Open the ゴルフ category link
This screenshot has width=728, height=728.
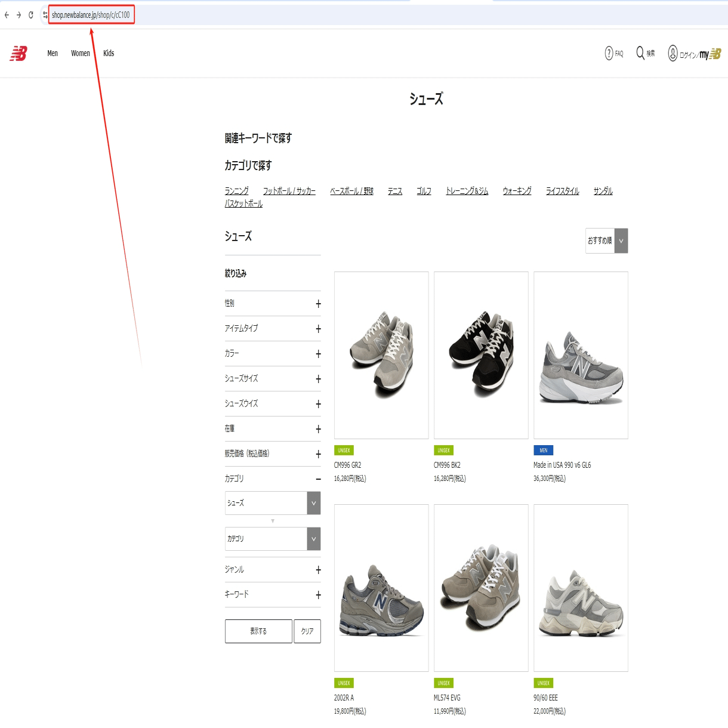[424, 191]
